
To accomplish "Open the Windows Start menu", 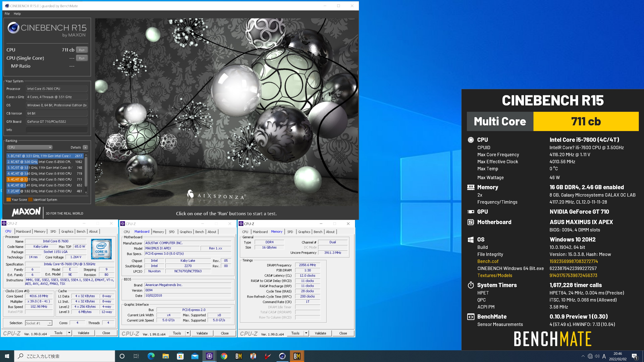I will click(7, 356).
